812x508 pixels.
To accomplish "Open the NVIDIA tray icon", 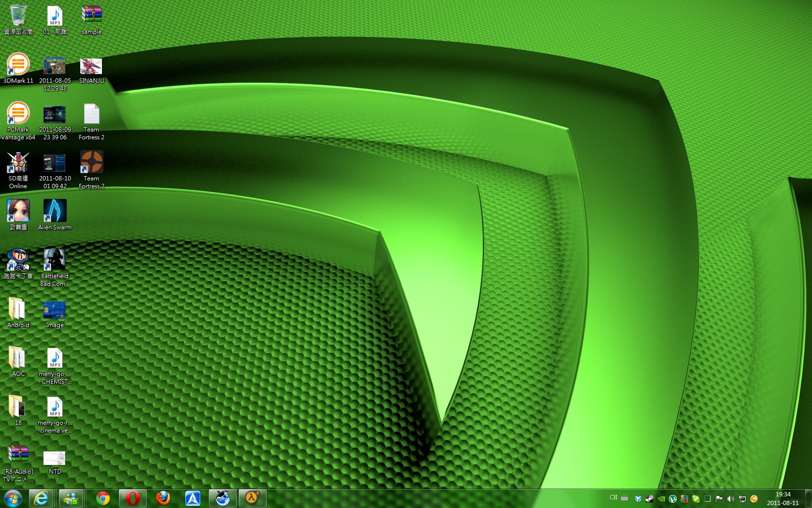I will pos(661,499).
